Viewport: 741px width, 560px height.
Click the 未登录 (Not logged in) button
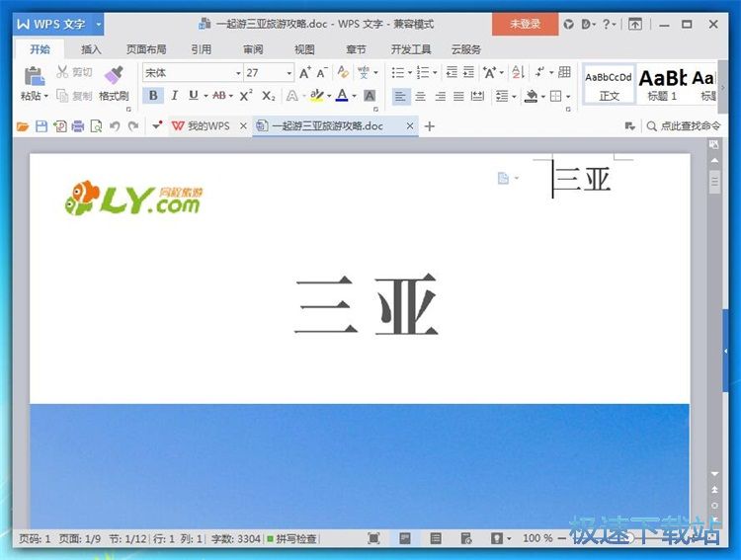(x=525, y=24)
